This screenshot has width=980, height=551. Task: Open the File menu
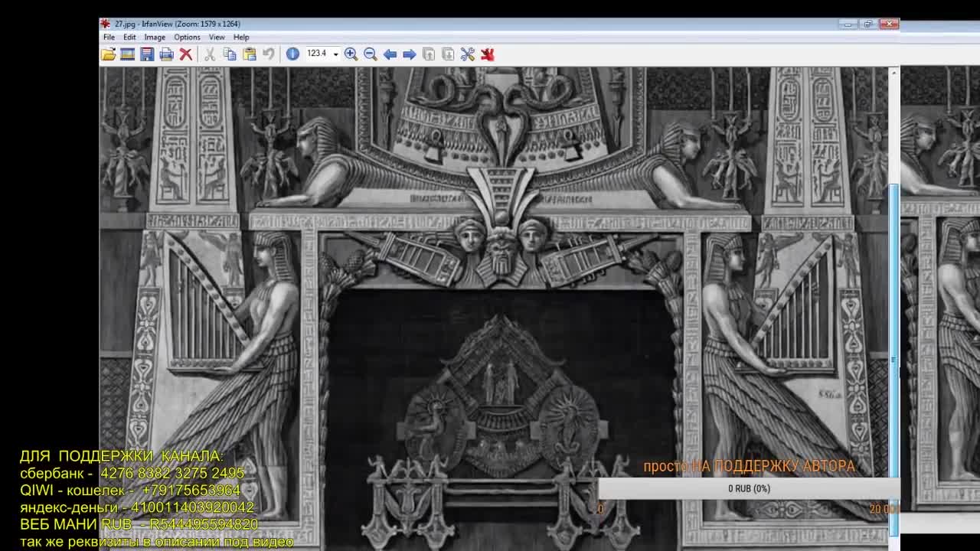pyautogui.click(x=109, y=37)
